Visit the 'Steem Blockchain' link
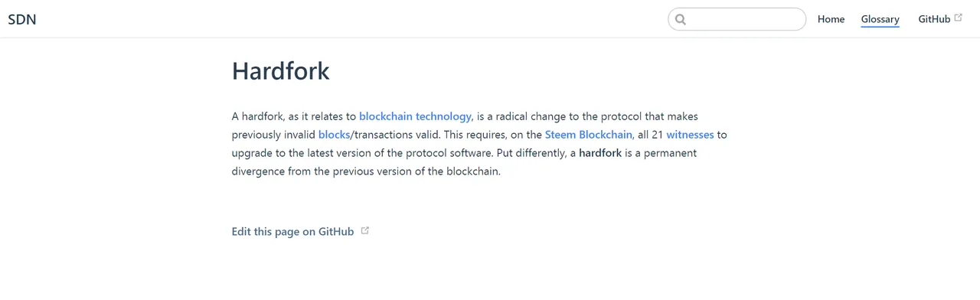The height and width of the screenshot is (300, 980). pyautogui.click(x=589, y=135)
